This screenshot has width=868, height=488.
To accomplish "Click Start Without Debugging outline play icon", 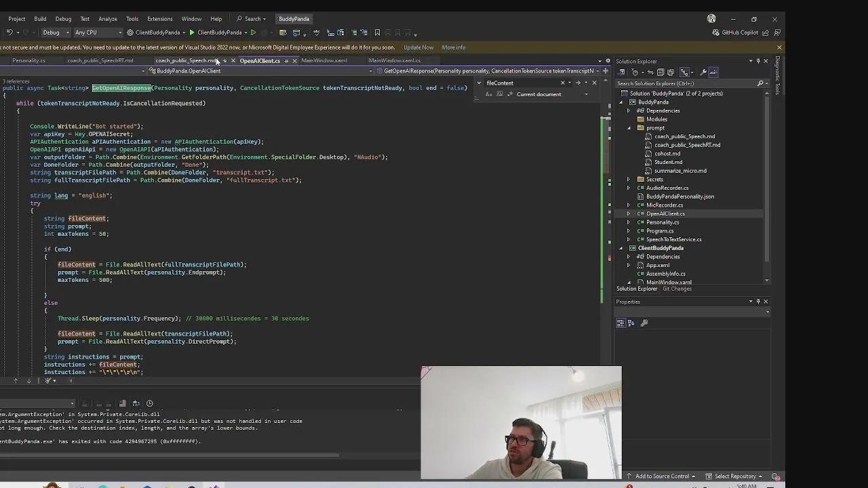I will 254,33.
